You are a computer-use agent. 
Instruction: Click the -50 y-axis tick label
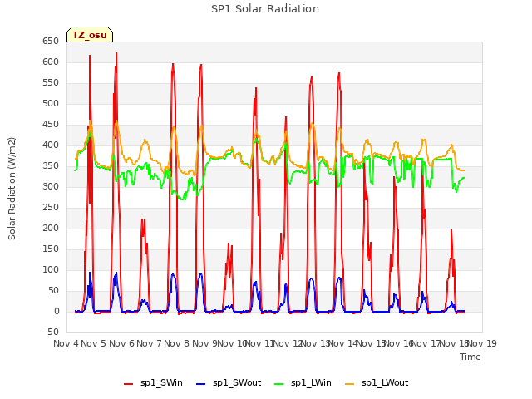click(x=52, y=332)
